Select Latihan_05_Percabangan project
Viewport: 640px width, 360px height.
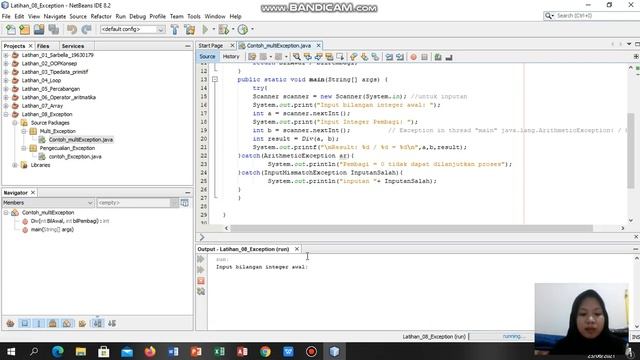51,89
